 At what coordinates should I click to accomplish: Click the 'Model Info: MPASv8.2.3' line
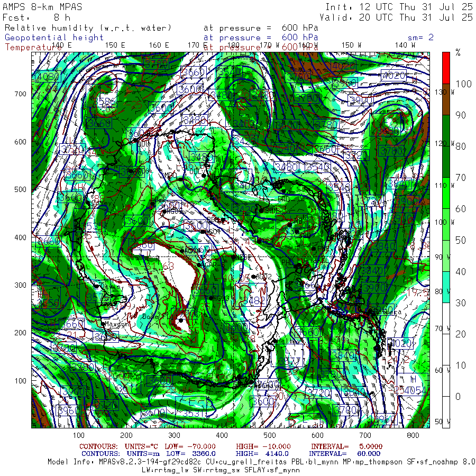tap(262, 462)
